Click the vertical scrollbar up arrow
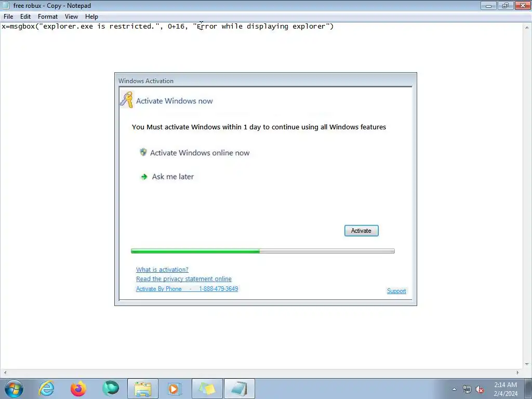Viewport: 532px width, 399px height. pos(527,27)
